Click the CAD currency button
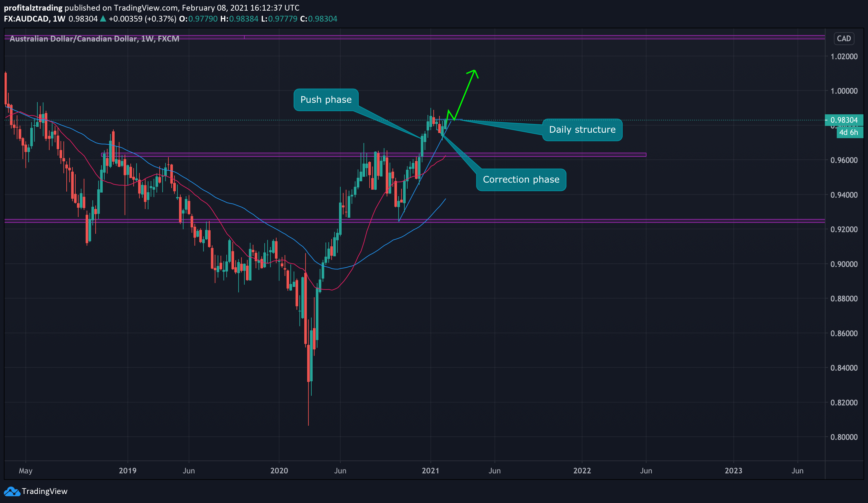 pyautogui.click(x=844, y=39)
